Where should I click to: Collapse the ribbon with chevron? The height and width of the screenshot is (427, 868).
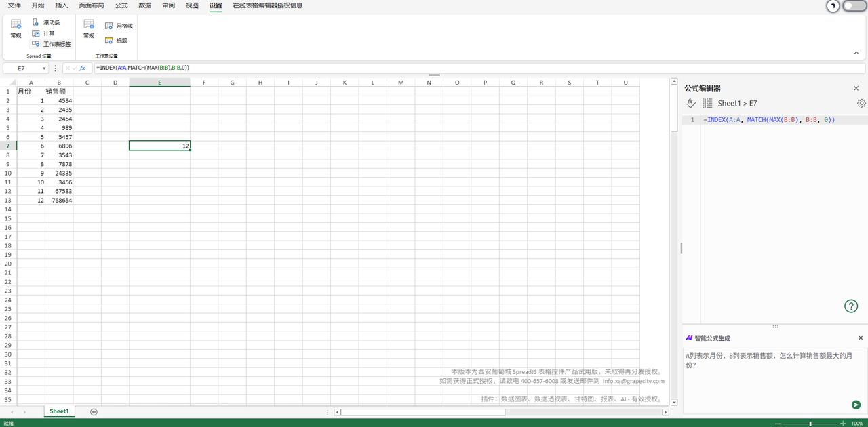click(x=856, y=53)
